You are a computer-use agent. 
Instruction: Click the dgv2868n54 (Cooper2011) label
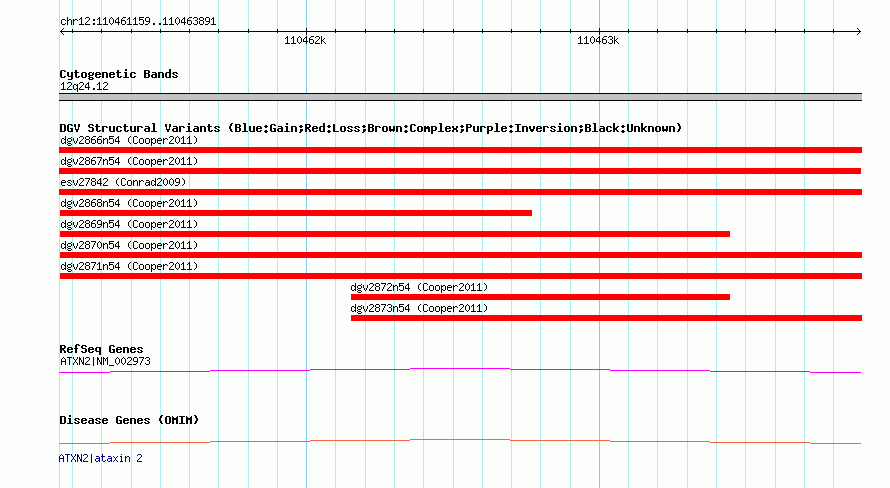(129, 203)
